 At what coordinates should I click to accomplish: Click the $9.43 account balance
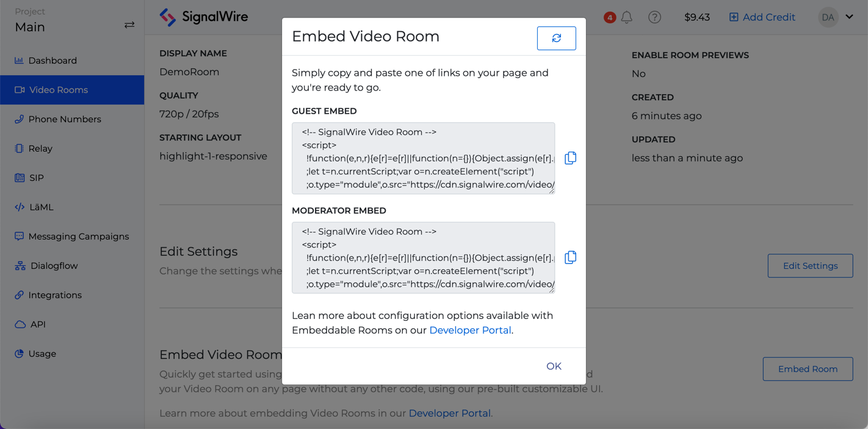[697, 17]
